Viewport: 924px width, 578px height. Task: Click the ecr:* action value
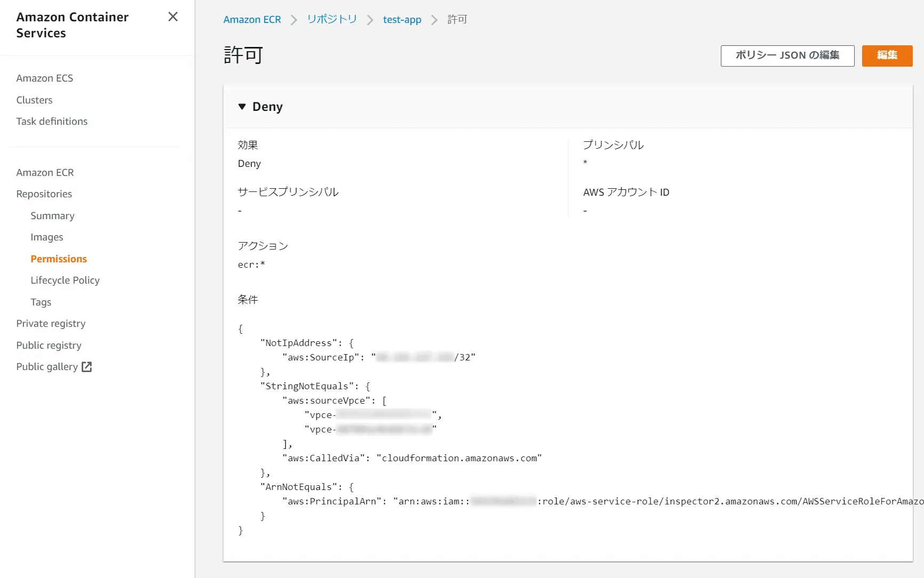click(252, 264)
